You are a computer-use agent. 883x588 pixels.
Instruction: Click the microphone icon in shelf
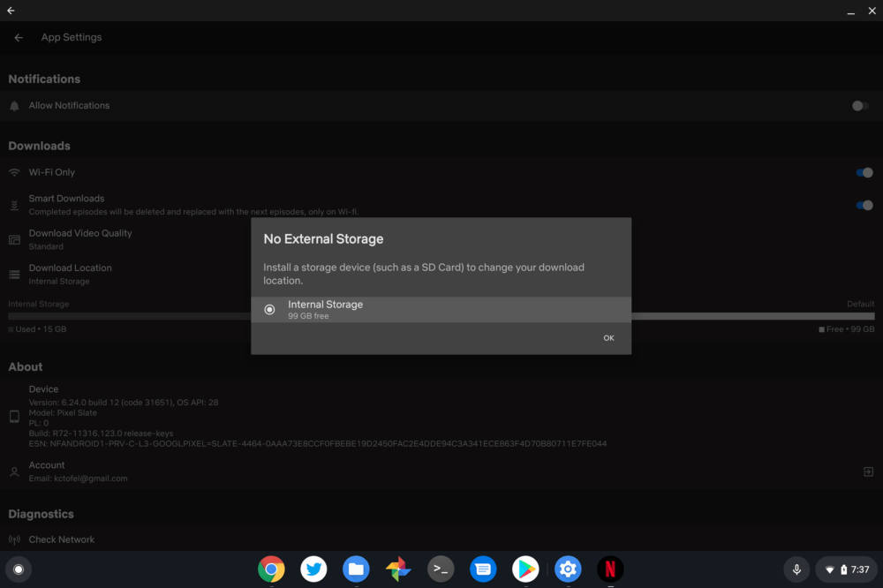[x=796, y=569]
